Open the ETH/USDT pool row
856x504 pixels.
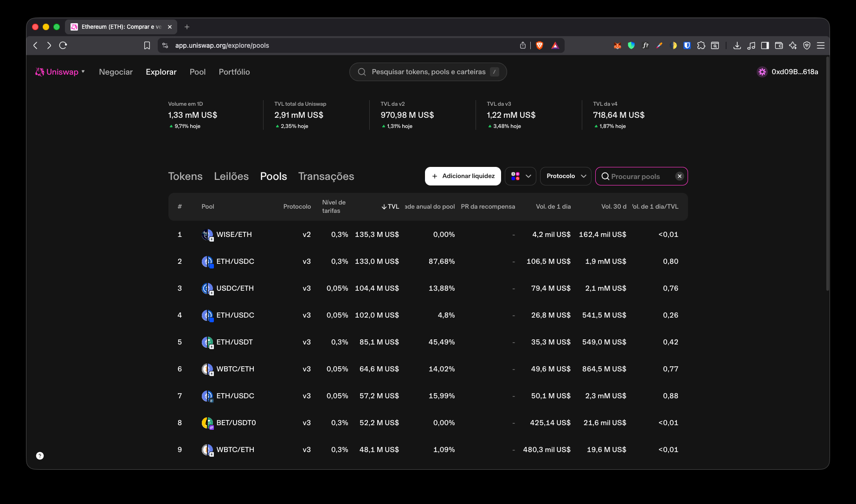428,342
